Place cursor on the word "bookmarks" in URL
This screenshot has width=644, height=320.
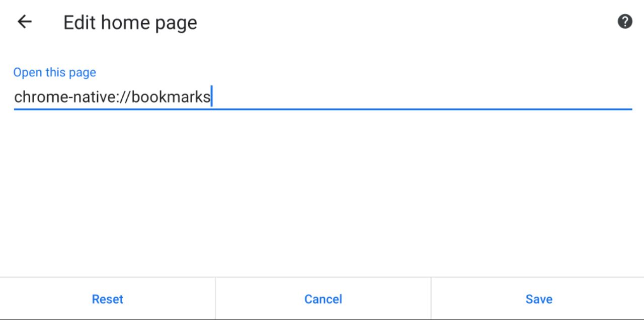point(171,96)
